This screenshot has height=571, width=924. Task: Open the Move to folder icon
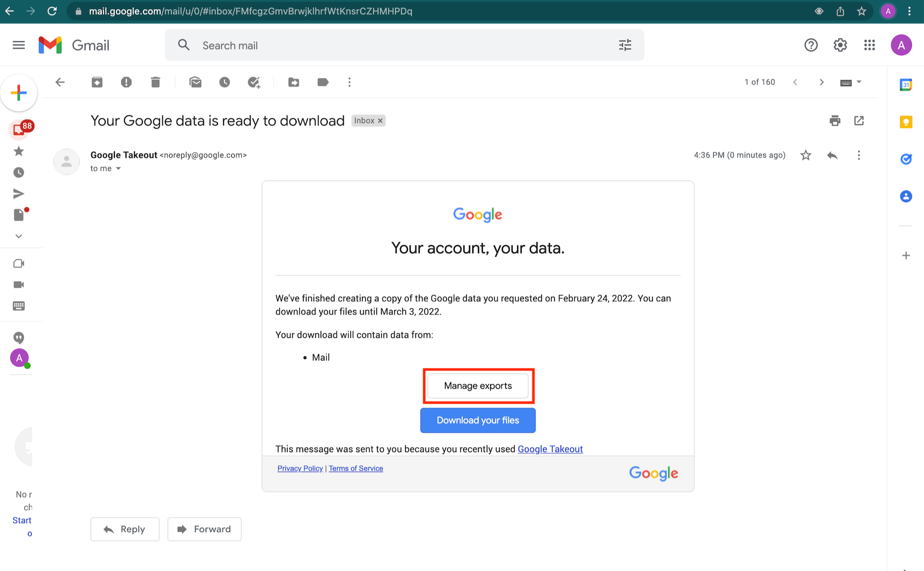(294, 82)
